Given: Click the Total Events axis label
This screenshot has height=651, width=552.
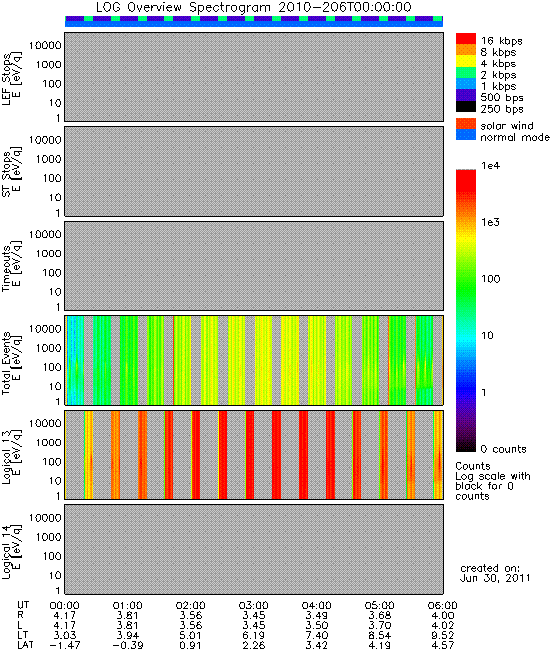Looking at the screenshot, I should (x=11, y=362).
